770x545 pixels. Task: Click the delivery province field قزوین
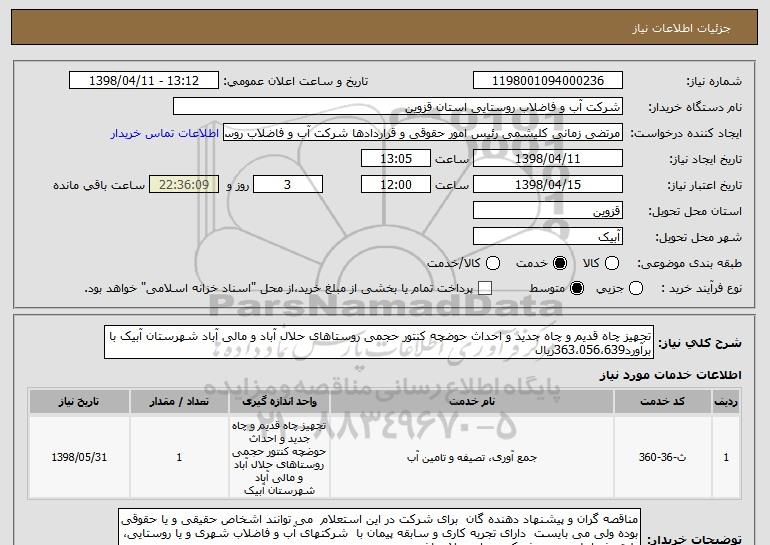[x=548, y=211]
